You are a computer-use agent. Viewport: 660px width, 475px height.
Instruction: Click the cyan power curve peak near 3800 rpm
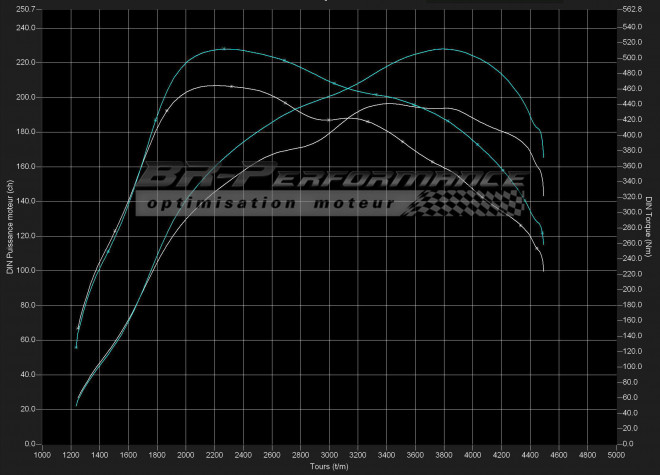[442, 48]
